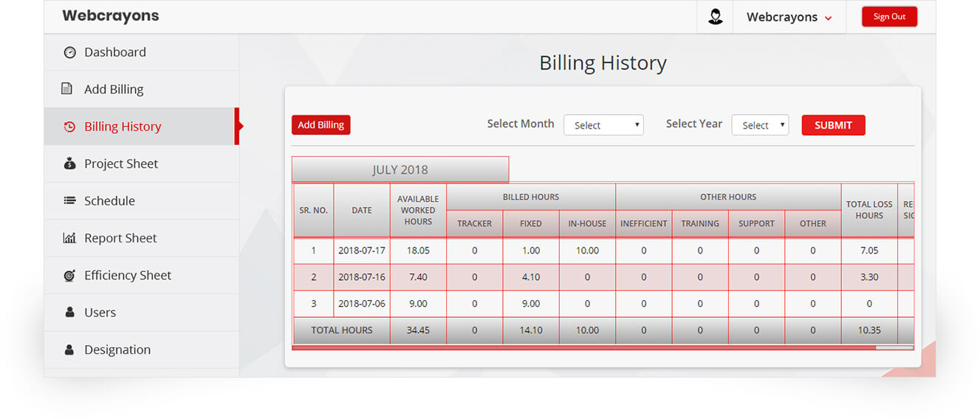
Task: Open the Select Year dropdown
Action: pyautogui.click(x=760, y=125)
